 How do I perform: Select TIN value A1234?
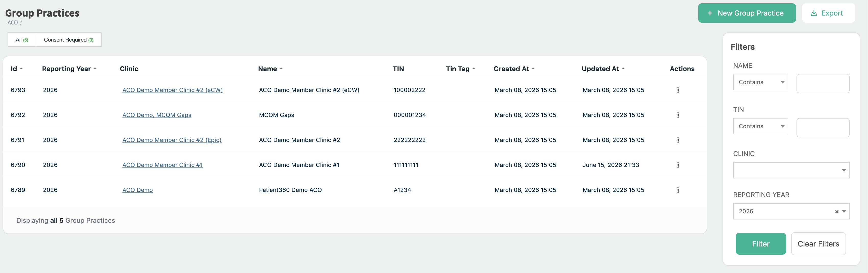402,190
